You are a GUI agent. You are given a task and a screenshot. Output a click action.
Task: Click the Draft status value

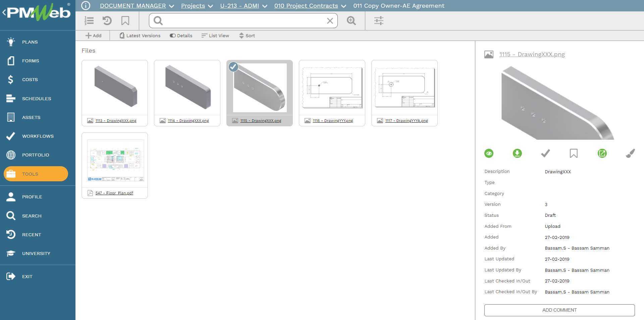550,215
